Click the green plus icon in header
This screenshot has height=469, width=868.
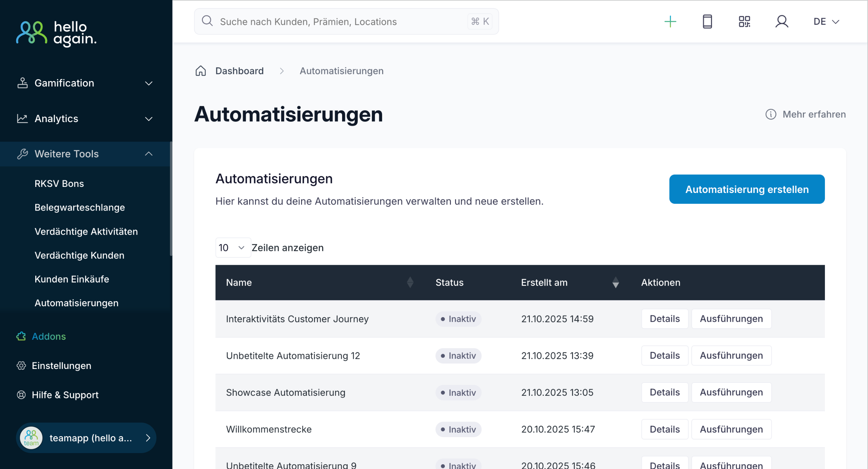tap(670, 22)
